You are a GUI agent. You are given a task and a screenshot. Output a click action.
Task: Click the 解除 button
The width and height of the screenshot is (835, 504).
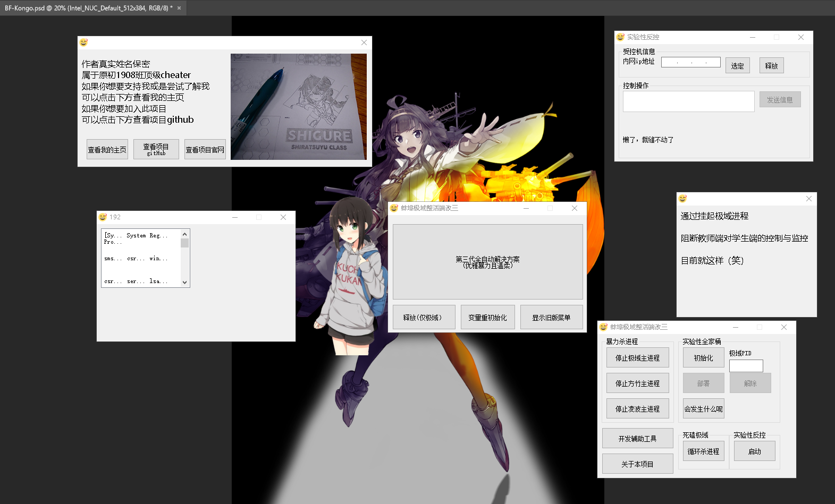tap(750, 383)
